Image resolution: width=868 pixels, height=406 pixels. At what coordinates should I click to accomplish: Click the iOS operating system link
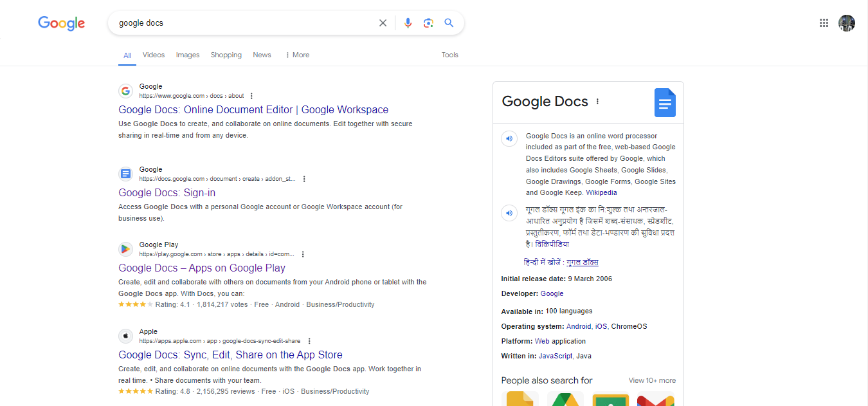(x=600, y=326)
